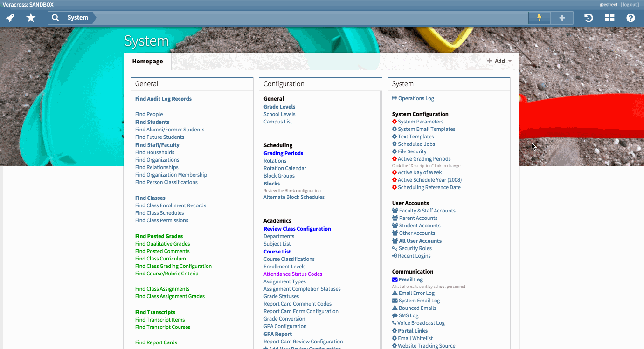This screenshot has width=644, height=349.
Task: Click the envelope icon beside Email Log
Action: pyautogui.click(x=394, y=279)
